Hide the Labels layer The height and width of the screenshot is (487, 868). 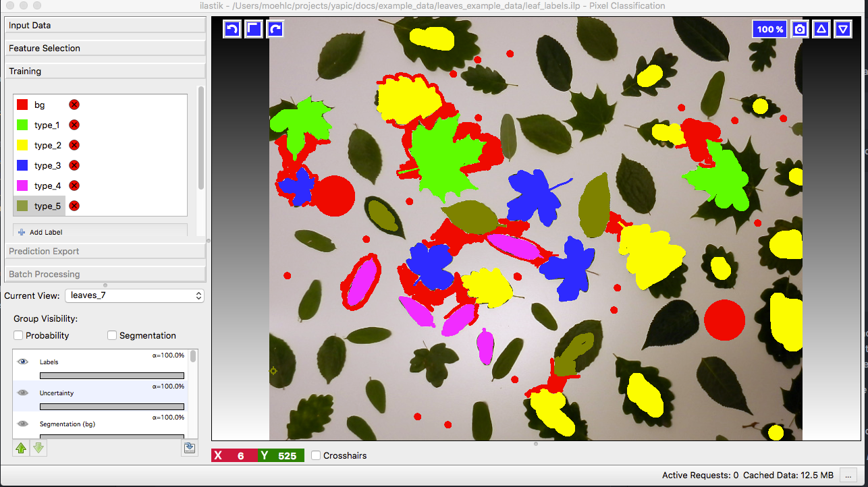[22, 362]
